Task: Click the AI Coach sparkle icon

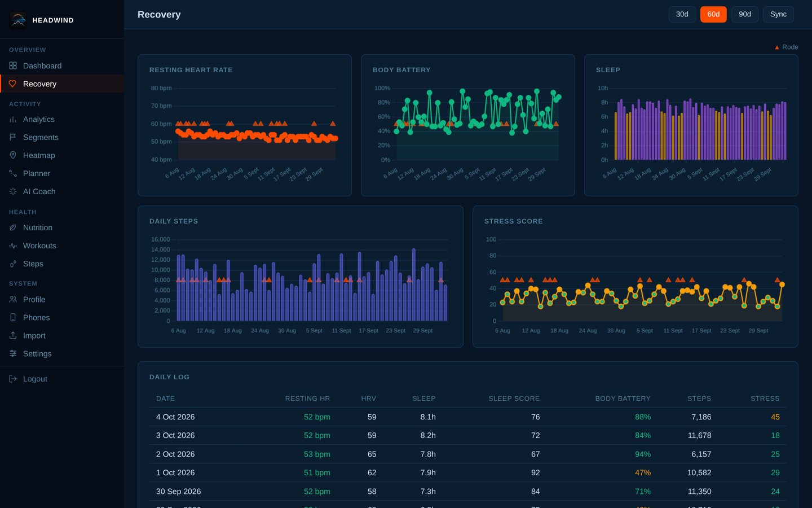Action: (x=13, y=191)
